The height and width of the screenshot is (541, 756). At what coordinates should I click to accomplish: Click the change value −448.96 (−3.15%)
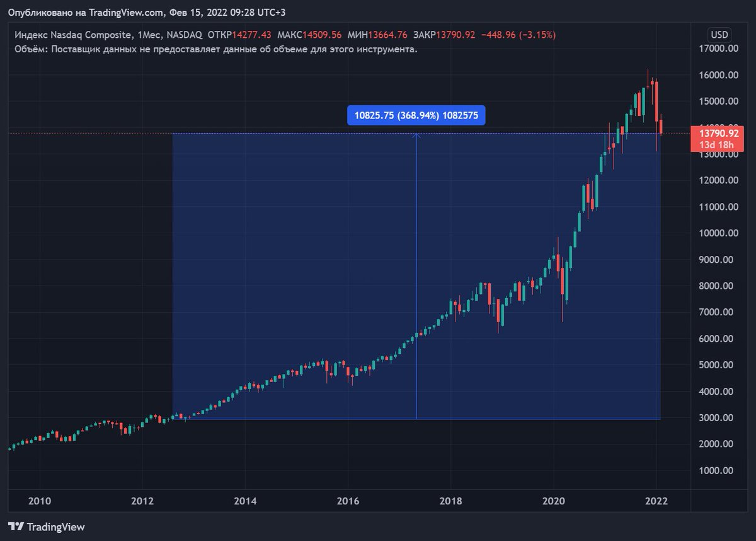click(518, 35)
